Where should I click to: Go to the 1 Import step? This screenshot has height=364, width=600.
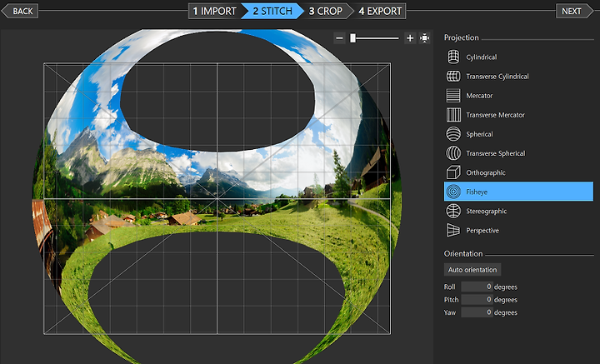pyautogui.click(x=214, y=11)
